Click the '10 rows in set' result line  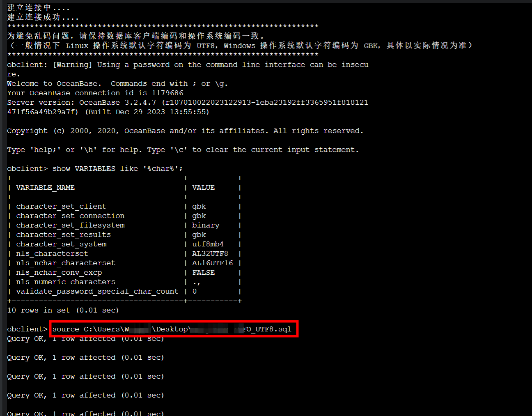tap(63, 310)
